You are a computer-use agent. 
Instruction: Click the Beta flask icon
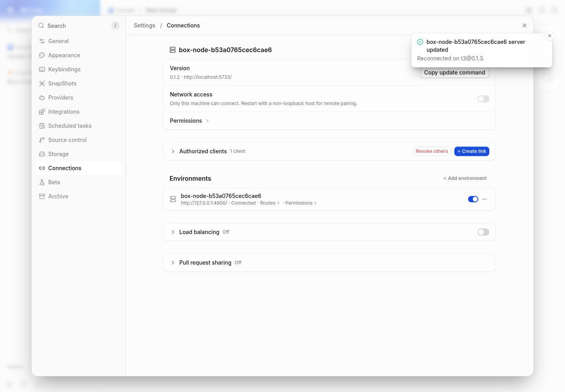42,182
